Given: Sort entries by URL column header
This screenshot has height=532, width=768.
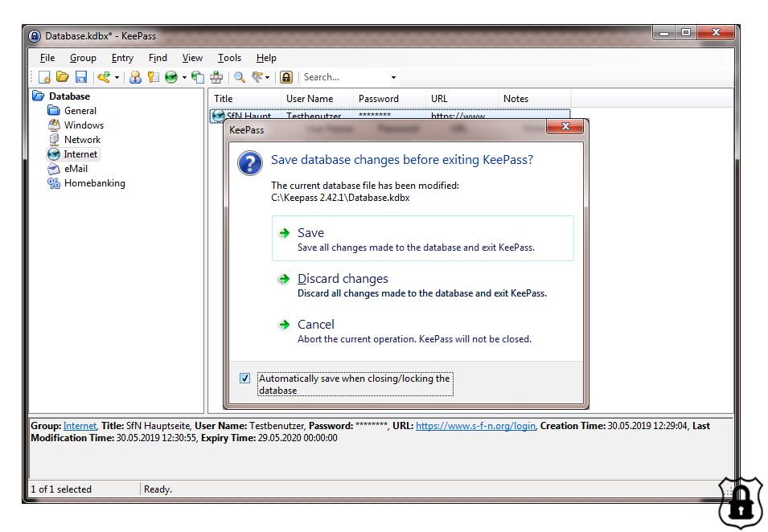Looking at the screenshot, I should [462, 98].
